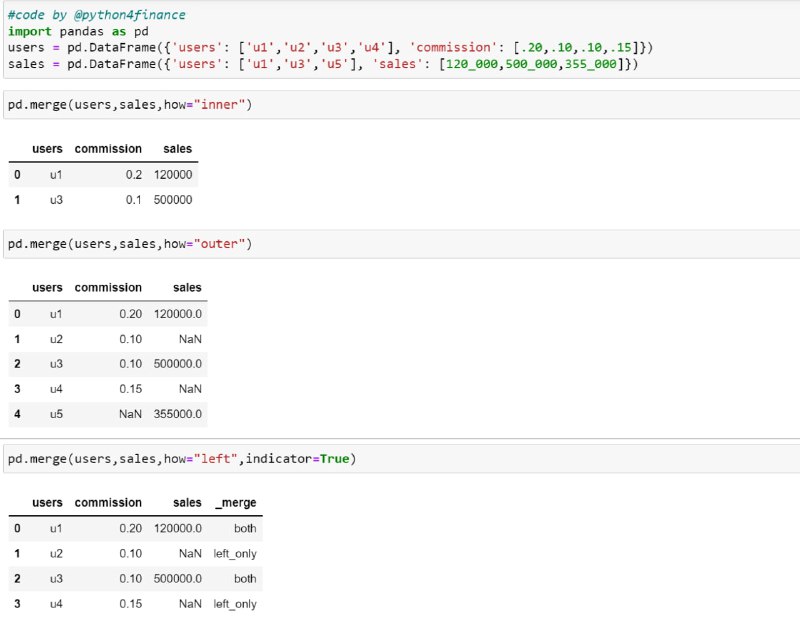Focus the outer merge code cell
Screen dimensions: 800x622
402,244
